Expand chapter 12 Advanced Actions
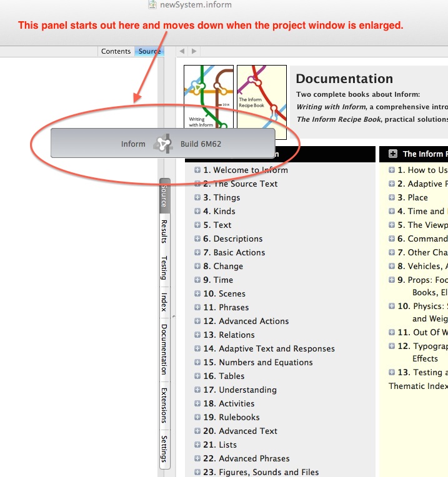Image resolution: width=448 pixels, height=477 pixels. click(x=197, y=321)
